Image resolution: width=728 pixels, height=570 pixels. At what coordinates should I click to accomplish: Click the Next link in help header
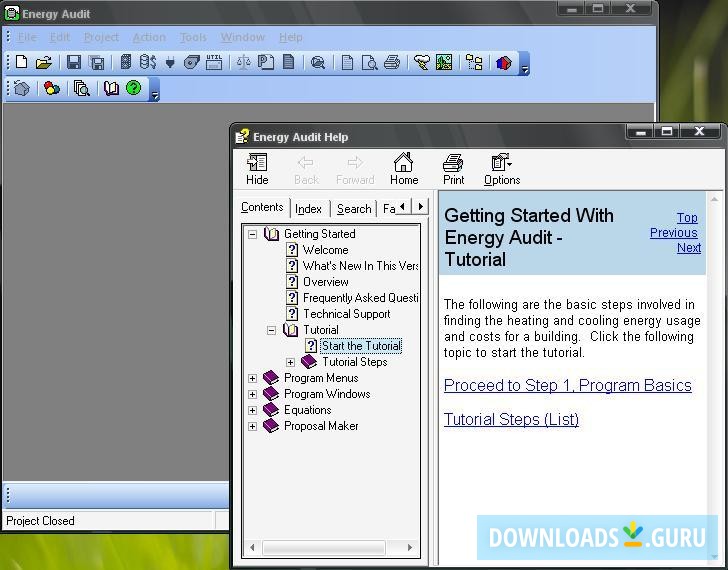pos(689,248)
